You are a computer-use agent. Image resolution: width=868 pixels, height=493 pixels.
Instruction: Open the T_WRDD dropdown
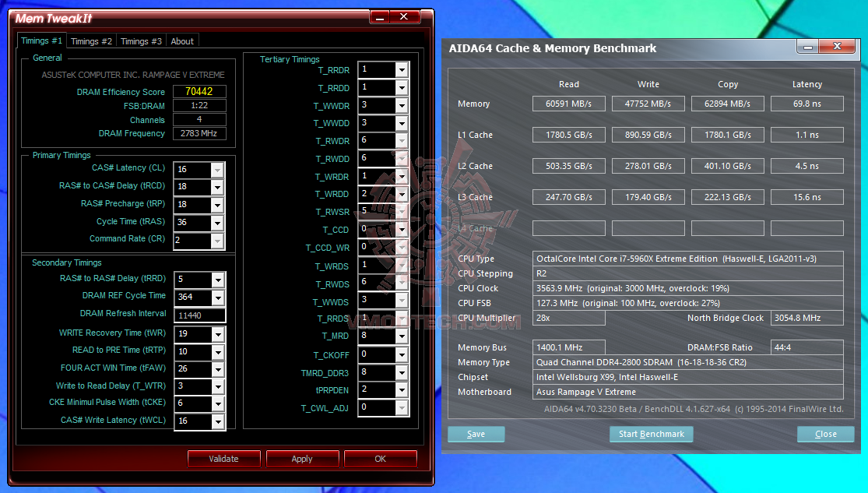click(402, 194)
